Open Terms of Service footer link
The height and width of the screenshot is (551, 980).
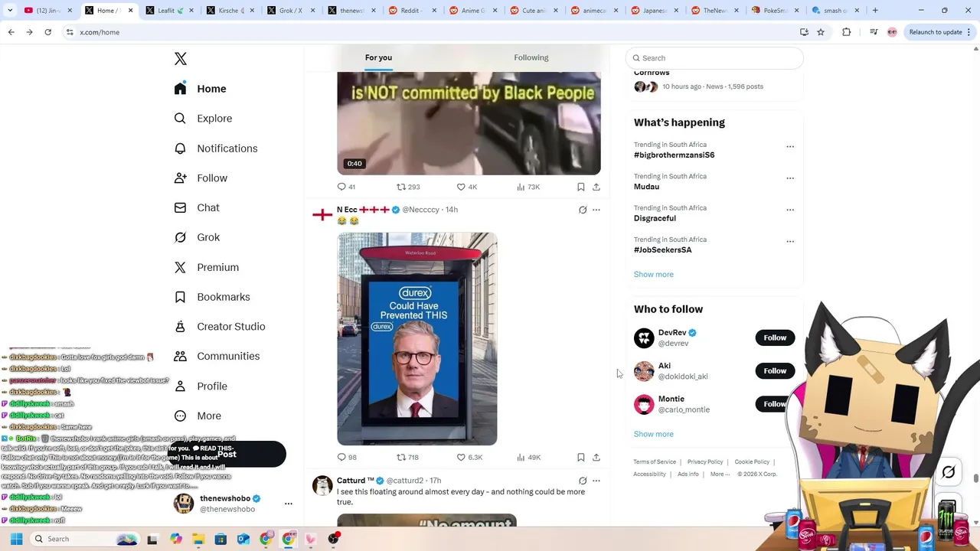click(655, 462)
